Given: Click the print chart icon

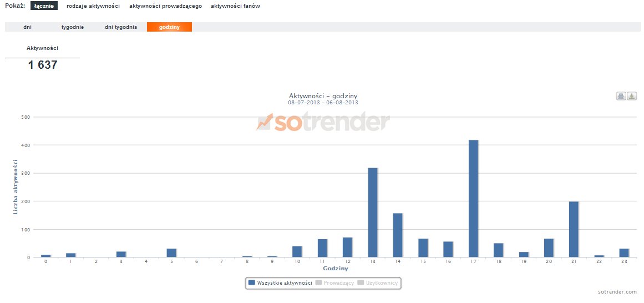Looking at the screenshot, I should click(x=621, y=97).
